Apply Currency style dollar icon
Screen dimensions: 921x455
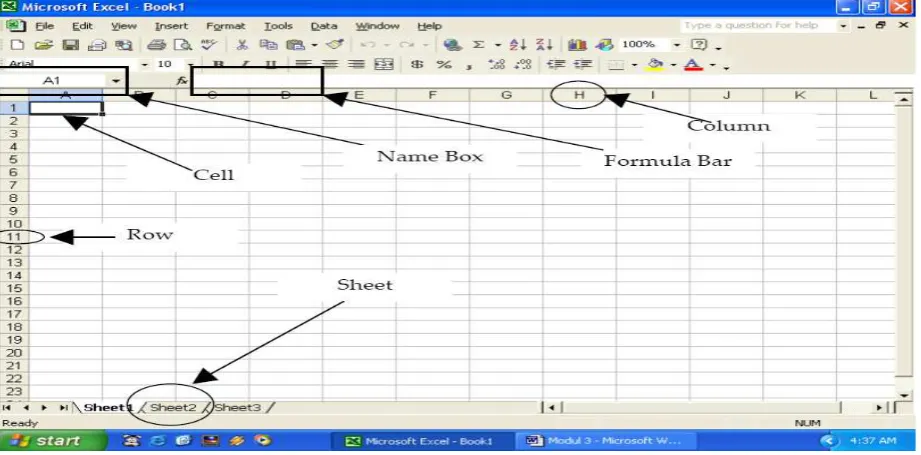coord(417,64)
